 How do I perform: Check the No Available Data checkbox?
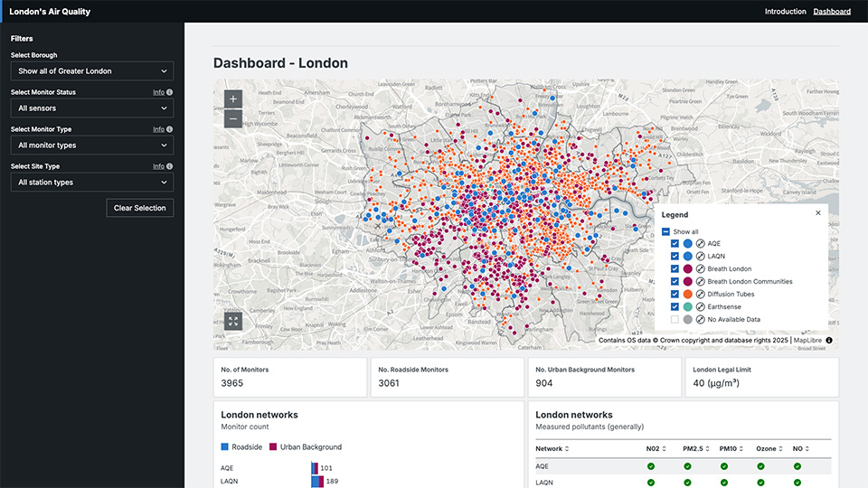click(675, 320)
